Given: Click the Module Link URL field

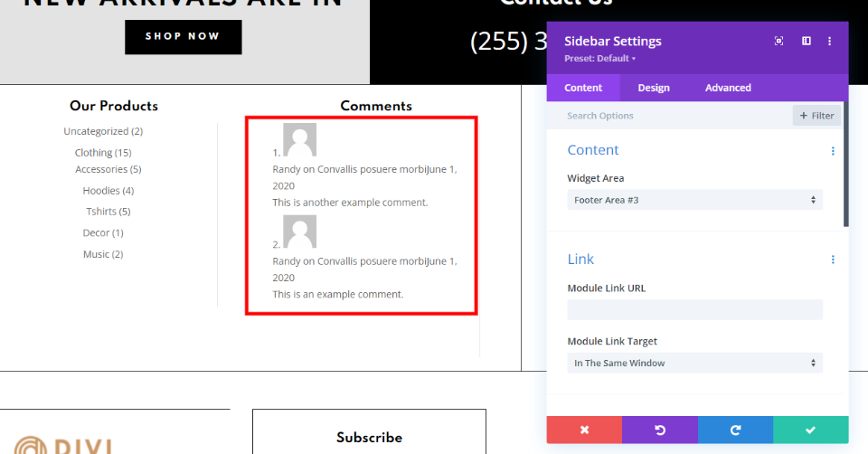Looking at the screenshot, I should 694,309.
